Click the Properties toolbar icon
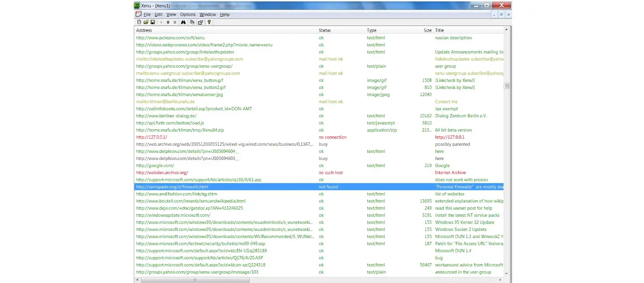This screenshot has width=644, height=283. pyautogui.click(x=200, y=22)
